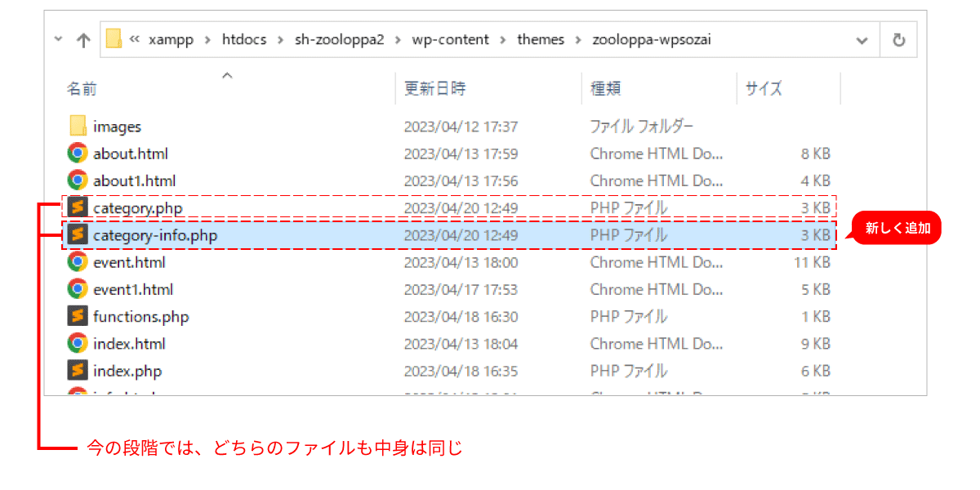Jump to themes breadcrumb folder
Viewport: 980px width, 490px height.
(541, 39)
